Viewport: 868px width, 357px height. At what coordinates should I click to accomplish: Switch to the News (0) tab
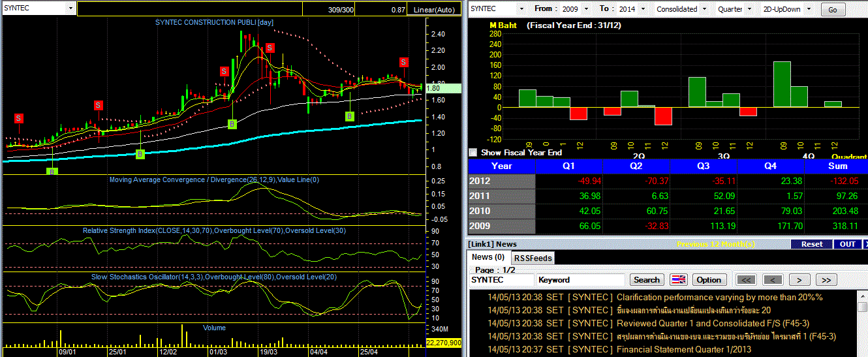(488, 257)
